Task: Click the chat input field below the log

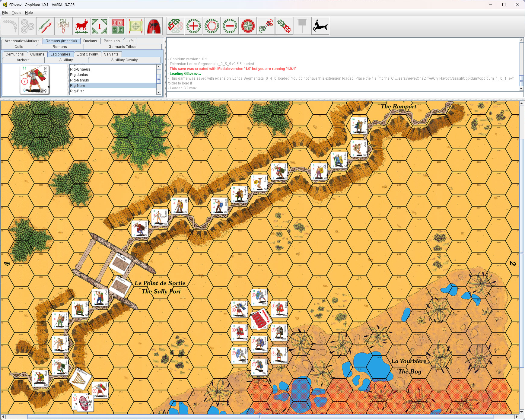Action: pyautogui.click(x=345, y=94)
